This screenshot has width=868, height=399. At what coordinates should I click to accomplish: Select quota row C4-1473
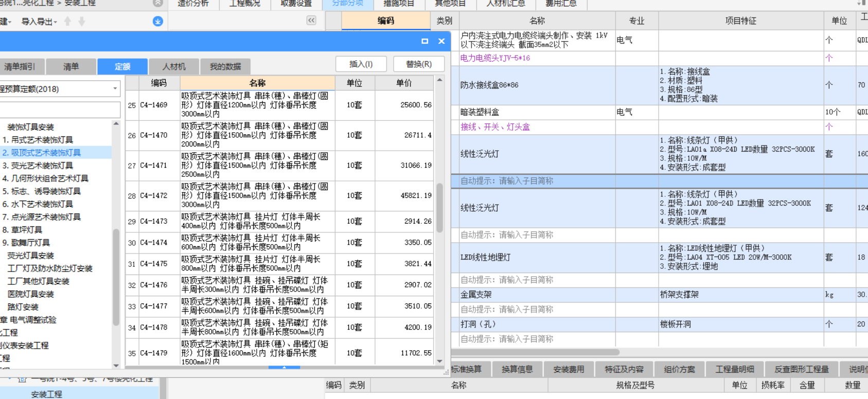[280, 222]
